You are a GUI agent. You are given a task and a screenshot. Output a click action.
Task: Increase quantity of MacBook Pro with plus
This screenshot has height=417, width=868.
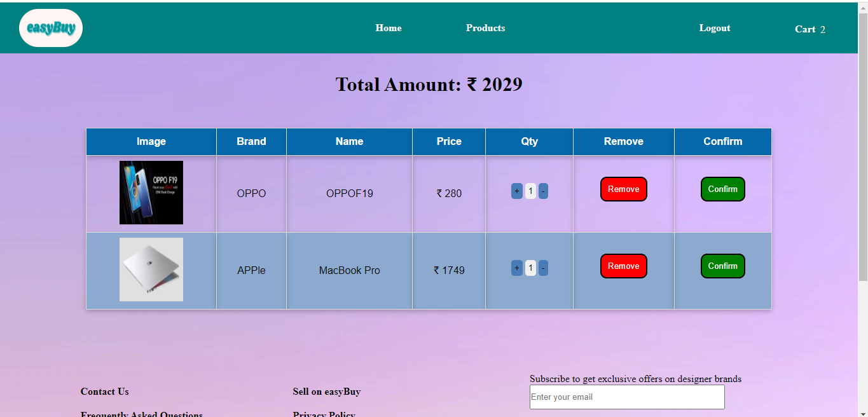517,268
